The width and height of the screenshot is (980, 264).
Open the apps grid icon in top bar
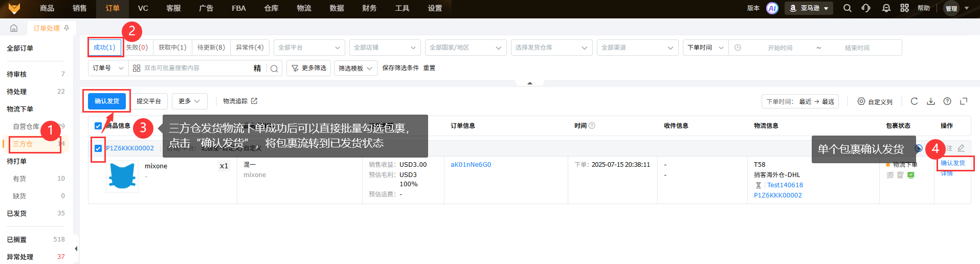click(905, 8)
